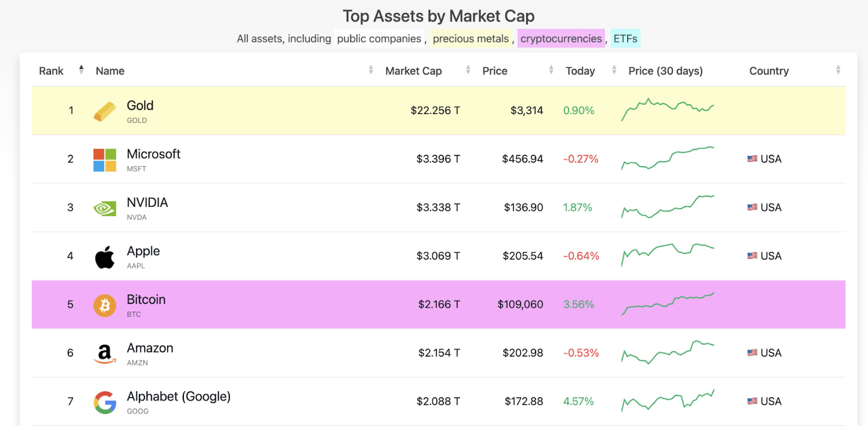The image size is (868, 426).
Task: Click Alphabet's 4.57% today change
Action: tap(578, 402)
